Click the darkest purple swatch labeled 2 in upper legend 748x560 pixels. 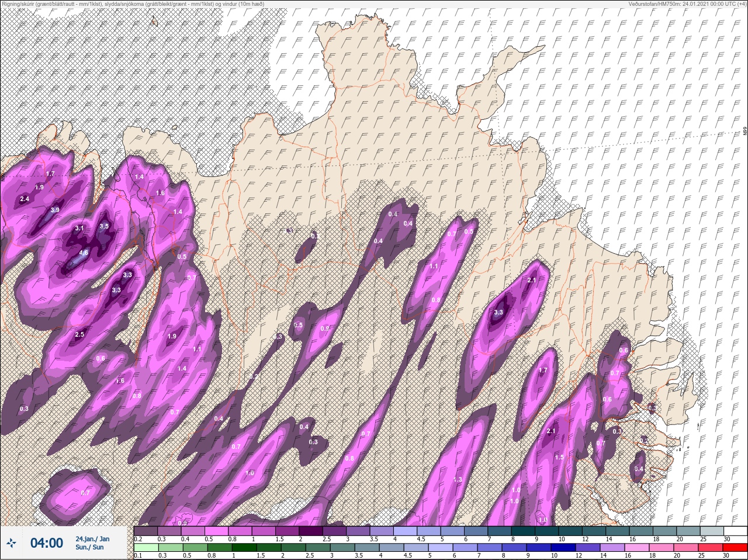click(311, 531)
